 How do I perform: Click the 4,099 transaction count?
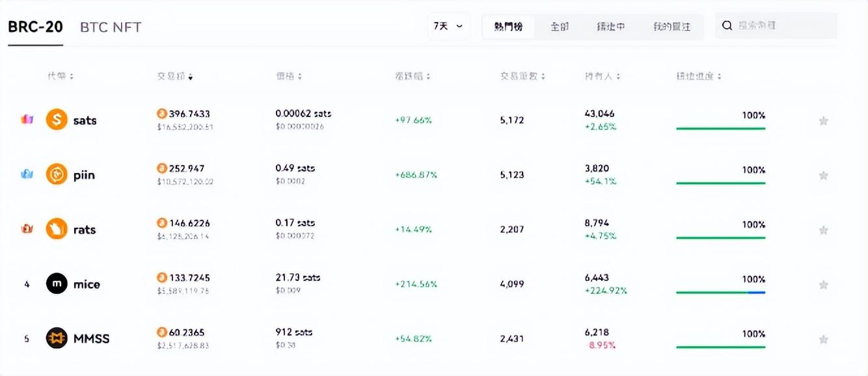(512, 284)
